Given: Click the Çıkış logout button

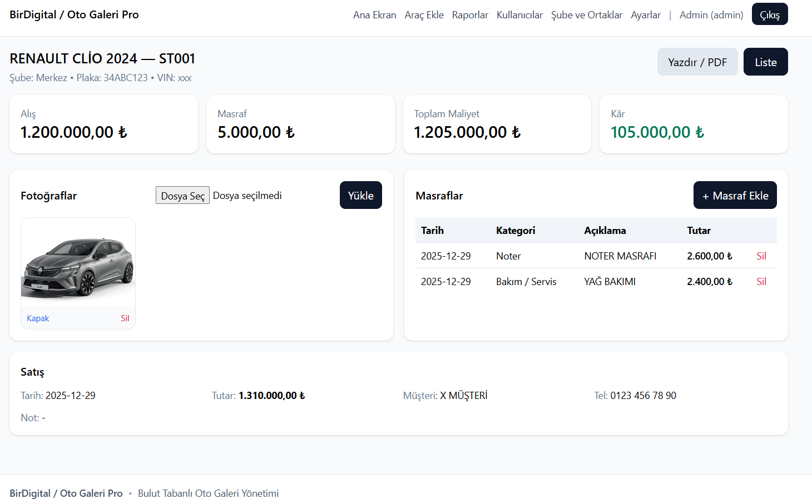Looking at the screenshot, I should click(x=769, y=14).
